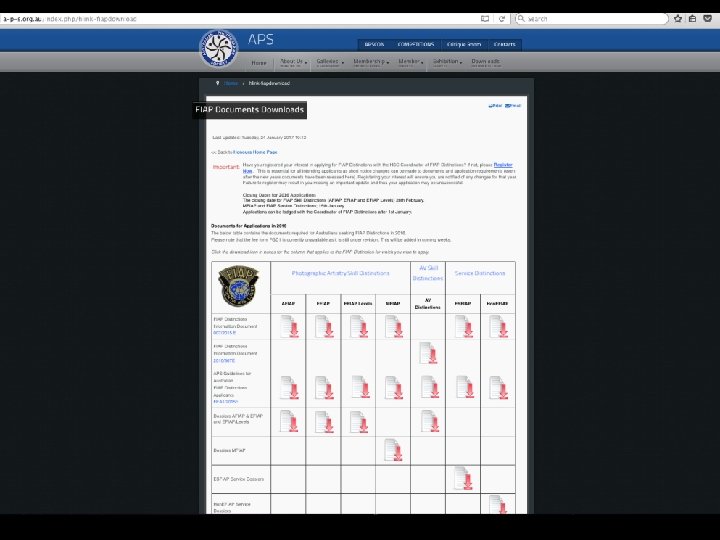The height and width of the screenshot is (540, 720).
Task: Download the MFIAP dossier file
Action: pyautogui.click(x=394, y=450)
